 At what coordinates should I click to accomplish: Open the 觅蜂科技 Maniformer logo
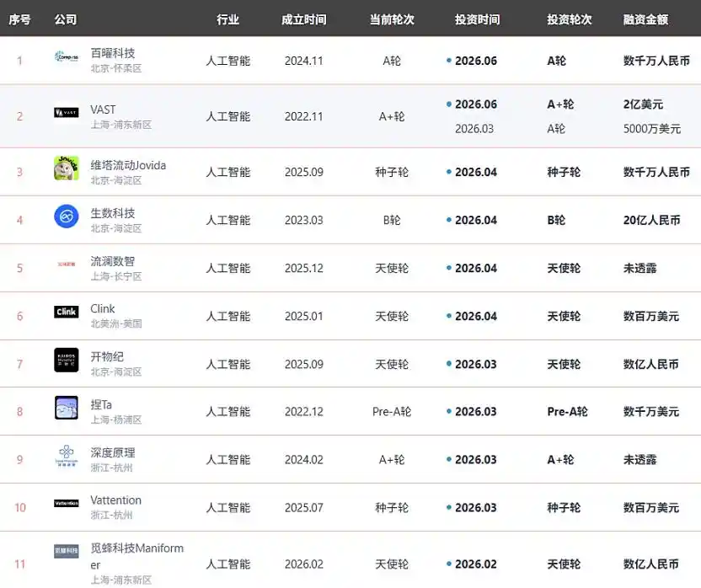tap(67, 551)
